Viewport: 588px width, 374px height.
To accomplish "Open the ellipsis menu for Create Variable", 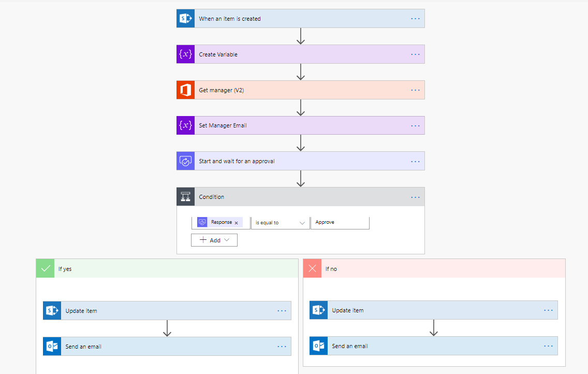I will (415, 54).
